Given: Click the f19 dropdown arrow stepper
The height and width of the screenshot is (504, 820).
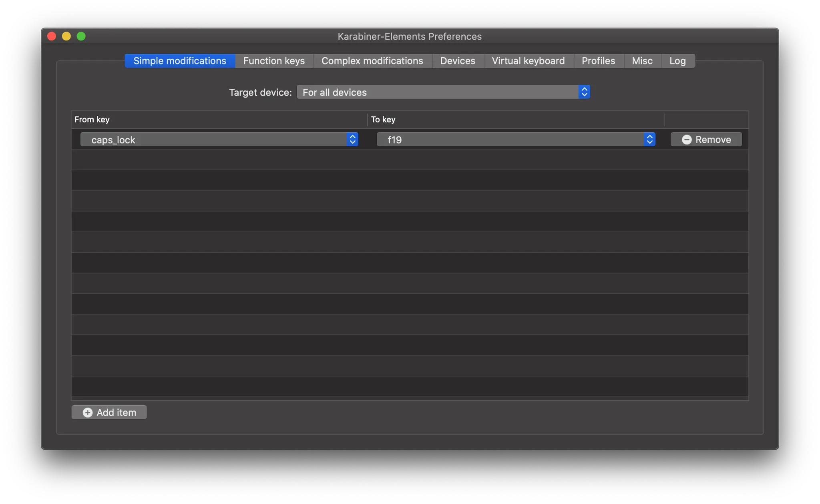Looking at the screenshot, I should click(649, 140).
